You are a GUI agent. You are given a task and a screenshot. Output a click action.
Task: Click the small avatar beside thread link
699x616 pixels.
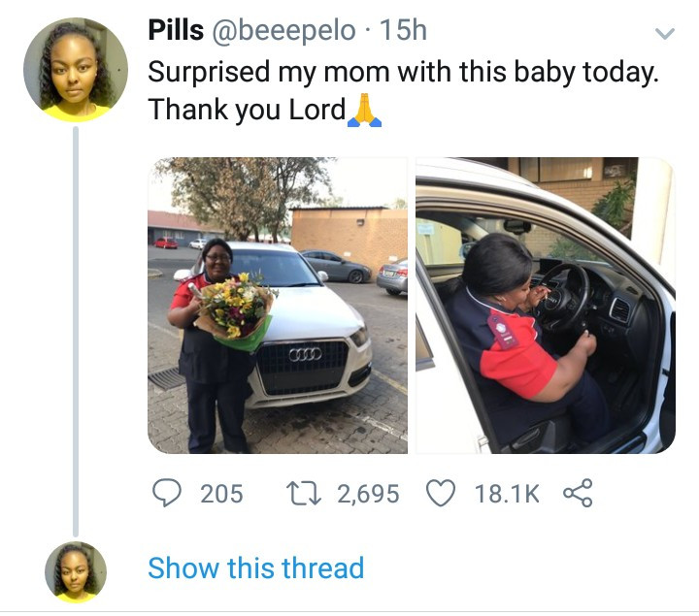pyautogui.click(x=76, y=572)
